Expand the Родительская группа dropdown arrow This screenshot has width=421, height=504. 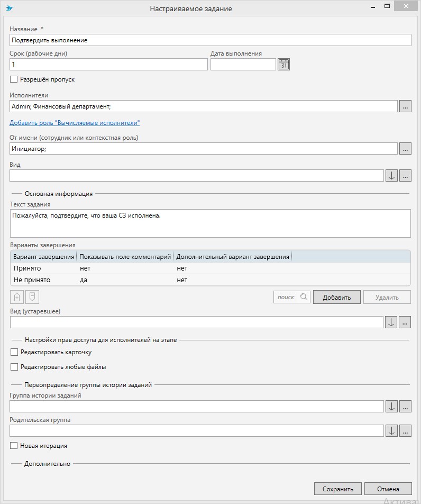391,430
